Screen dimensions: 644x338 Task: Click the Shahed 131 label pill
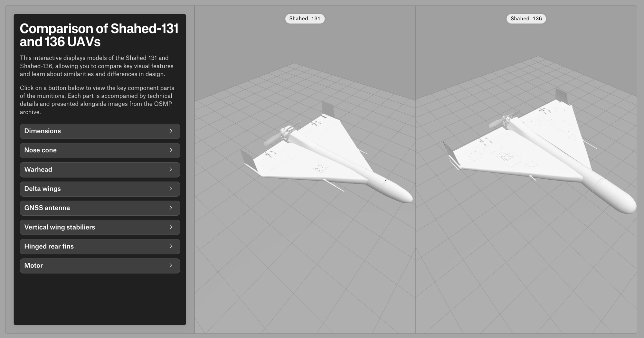tap(305, 19)
